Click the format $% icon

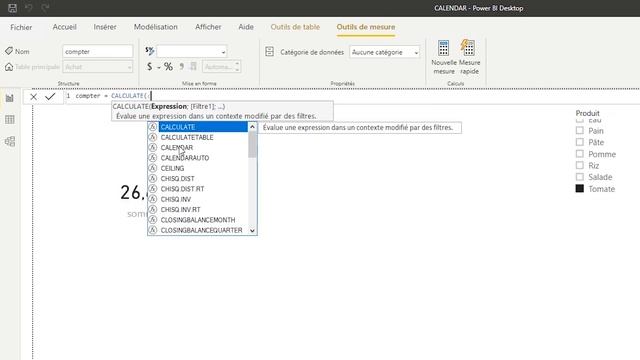tap(150, 51)
